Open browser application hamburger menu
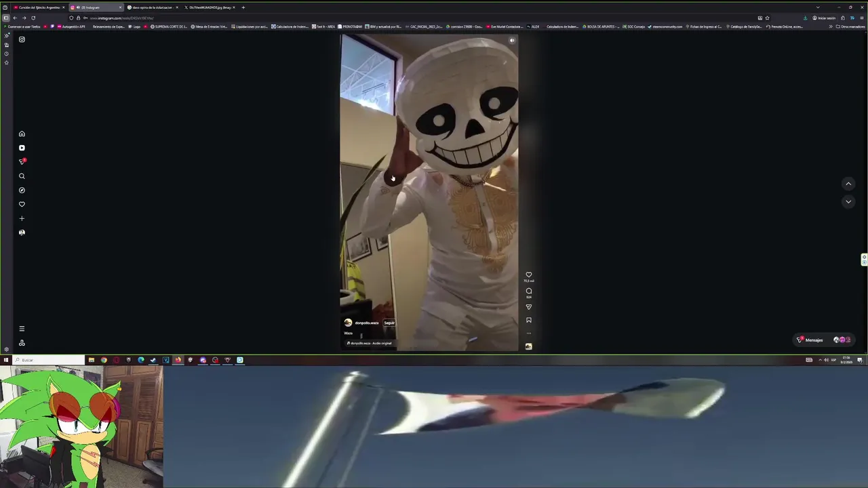868x488 pixels. 862,18
